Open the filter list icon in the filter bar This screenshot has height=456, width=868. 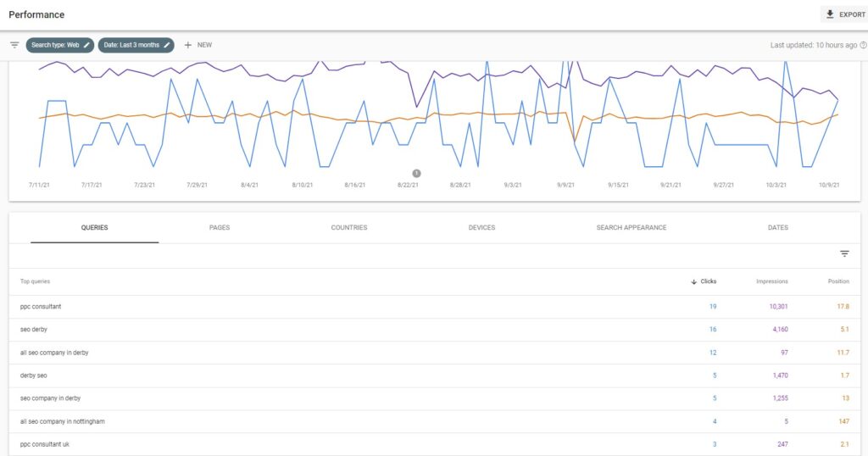pyautogui.click(x=14, y=45)
